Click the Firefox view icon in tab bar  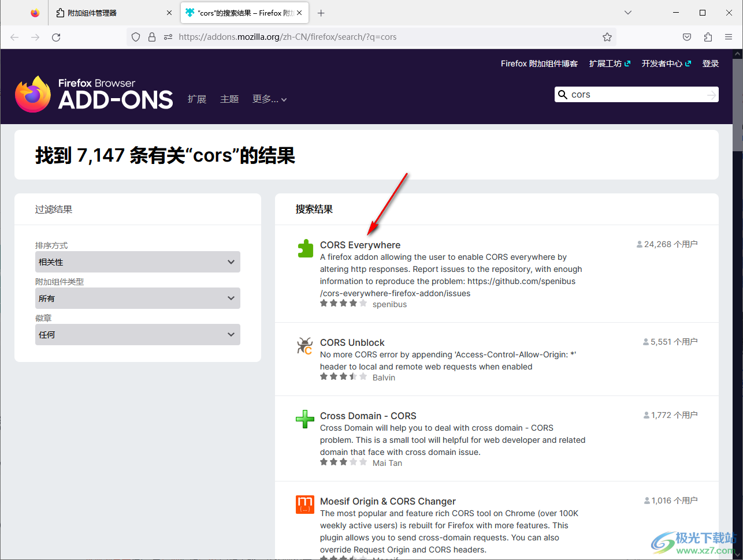coord(35,13)
